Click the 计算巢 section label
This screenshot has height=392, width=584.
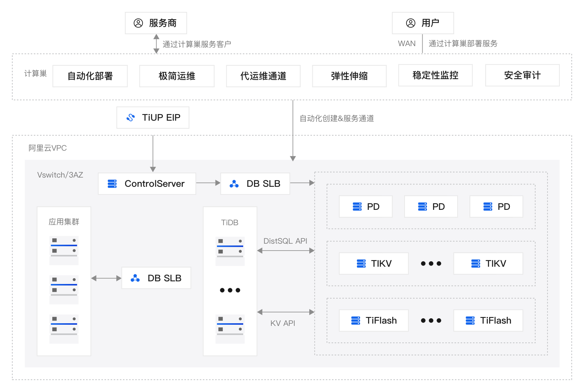tap(35, 73)
